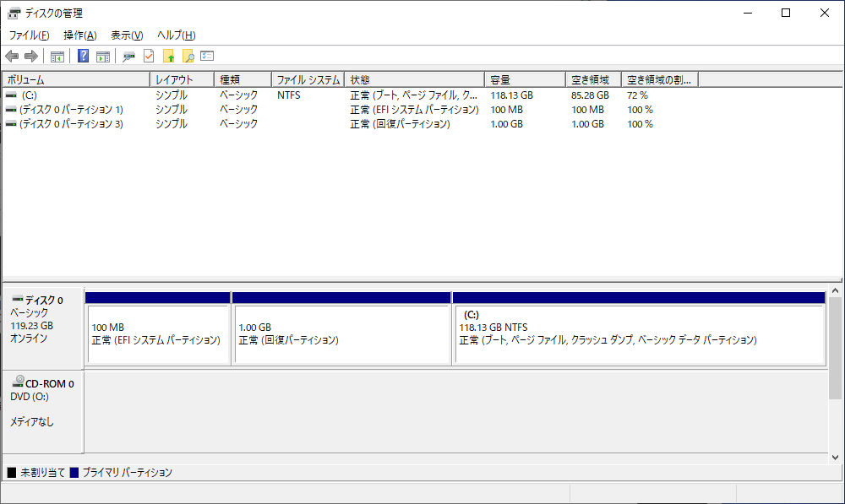This screenshot has height=504, width=845.
Task: Click the Forward arrow toolbar icon
Action: coord(31,56)
